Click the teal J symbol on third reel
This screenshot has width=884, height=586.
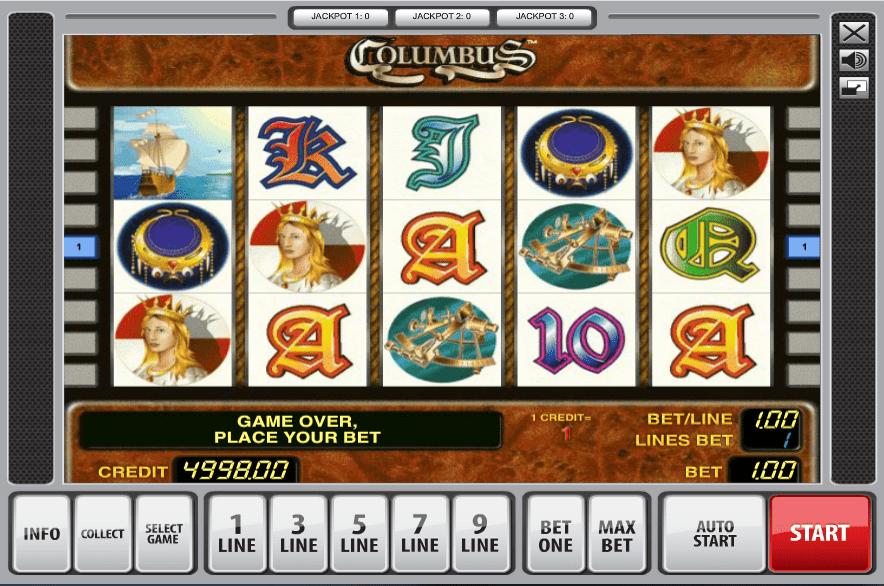[x=442, y=153]
